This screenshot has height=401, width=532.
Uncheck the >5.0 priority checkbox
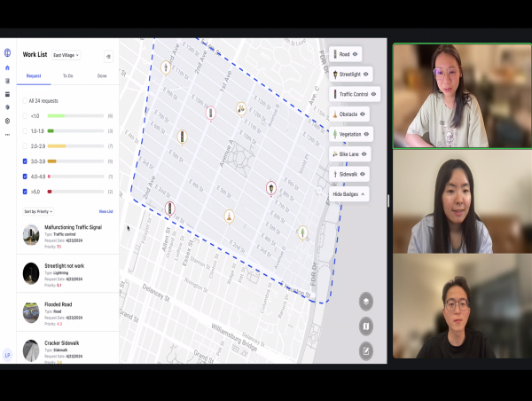[x=25, y=192]
